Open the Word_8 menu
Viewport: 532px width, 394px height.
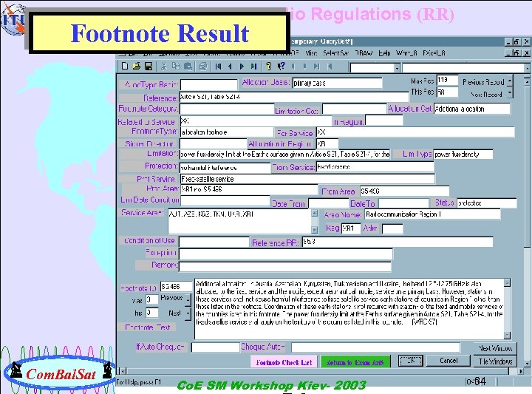click(406, 53)
